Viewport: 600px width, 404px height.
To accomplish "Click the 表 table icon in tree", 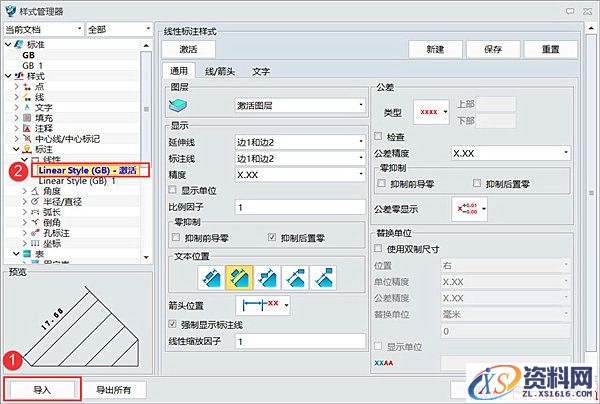I will pos(27,254).
